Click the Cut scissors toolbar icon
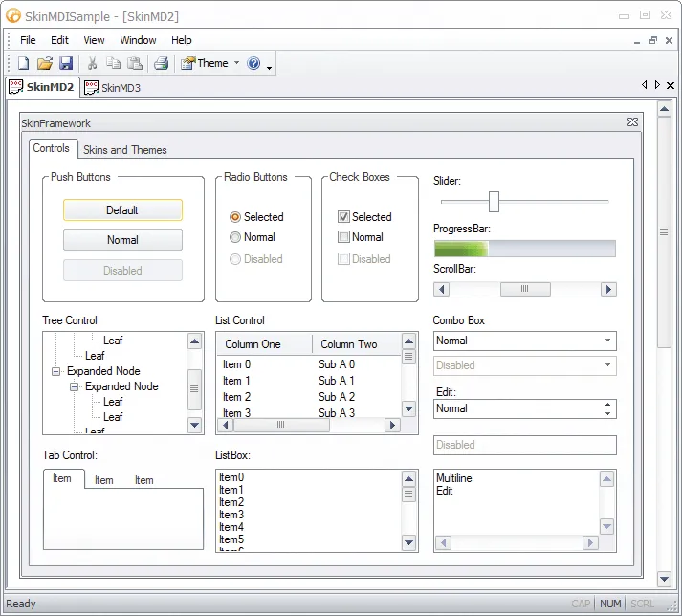Screen dimensions: 682x616 click(92, 63)
